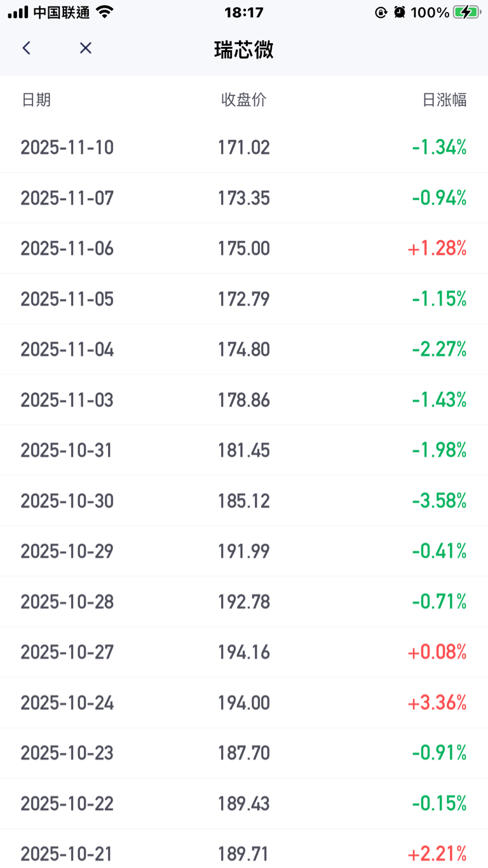Tap the Wi-Fi icon in the status bar

click(104, 12)
